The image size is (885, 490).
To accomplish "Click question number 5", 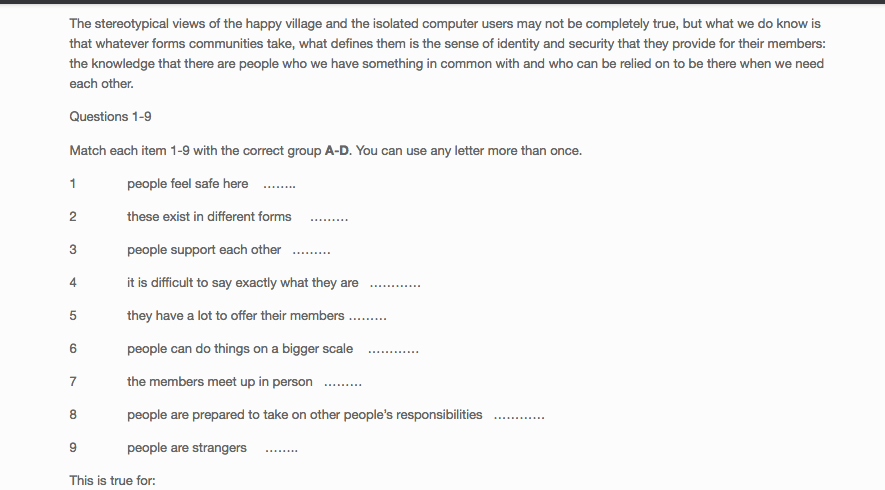I will click(x=73, y=316).
